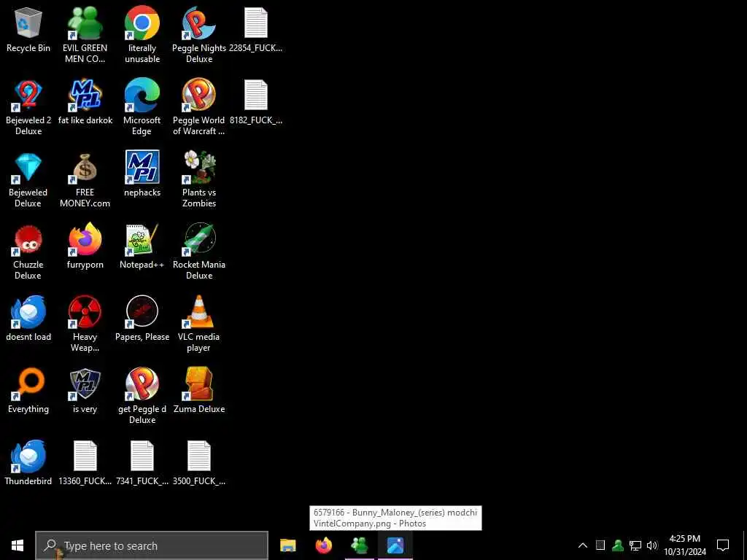Select Rocket Mania Deluxe shortcut
The height and width of the screenshot is (560, 747).
tap(199, 252)
